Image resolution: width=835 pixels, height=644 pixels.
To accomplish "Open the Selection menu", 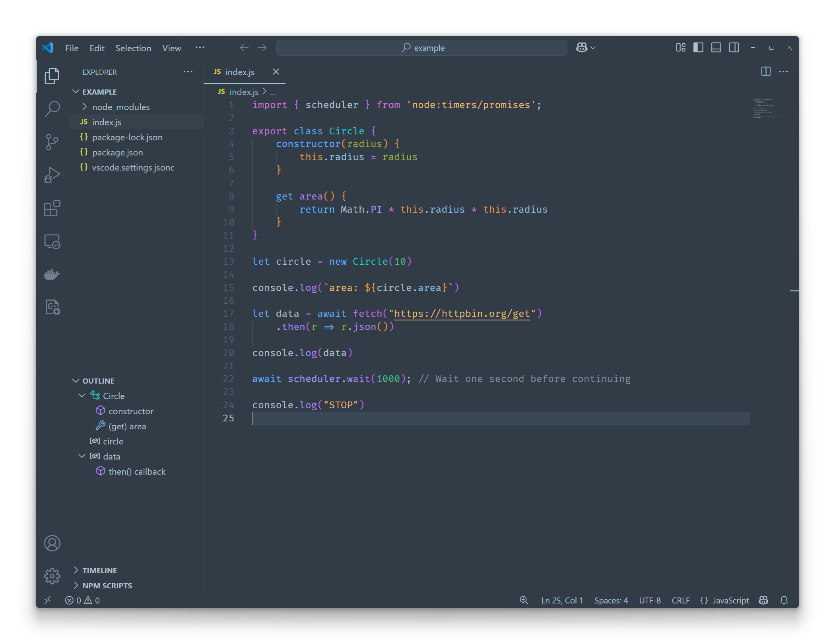I will click(133, 48).
